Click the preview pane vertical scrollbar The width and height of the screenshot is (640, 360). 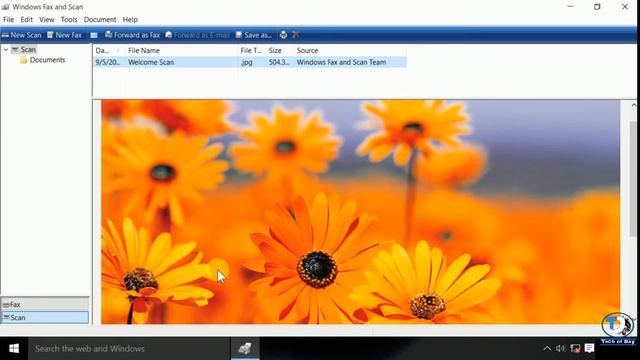[x=633, y=180]
